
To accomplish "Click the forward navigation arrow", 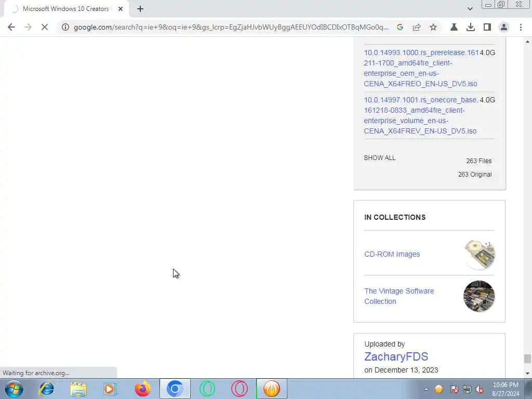I will click(x=28, y=27).
